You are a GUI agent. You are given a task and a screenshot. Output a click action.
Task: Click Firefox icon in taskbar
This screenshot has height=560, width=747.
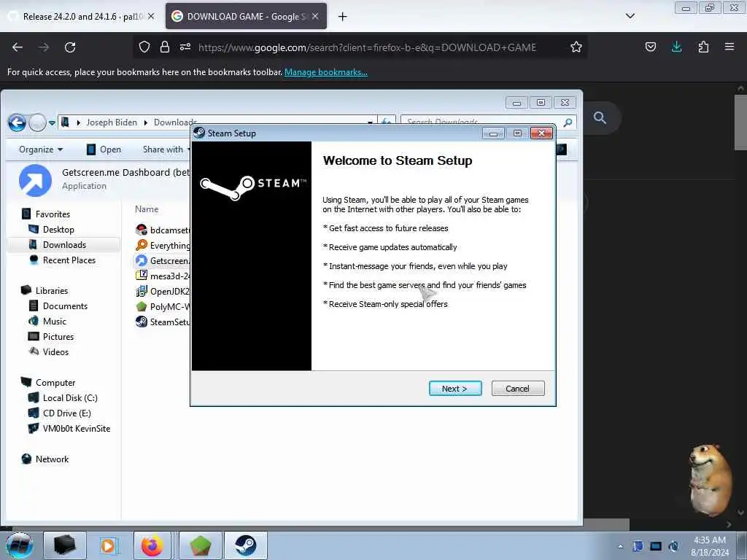152,545
